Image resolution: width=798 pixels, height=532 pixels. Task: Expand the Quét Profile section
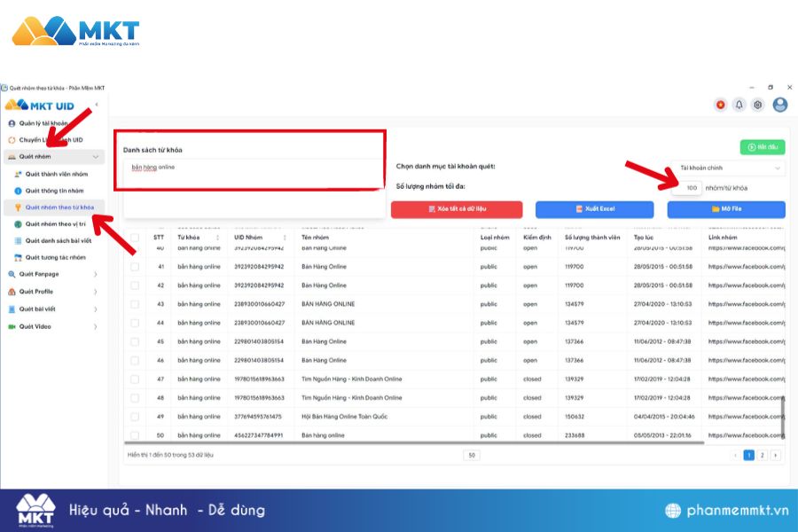click(x=96, y=292)
